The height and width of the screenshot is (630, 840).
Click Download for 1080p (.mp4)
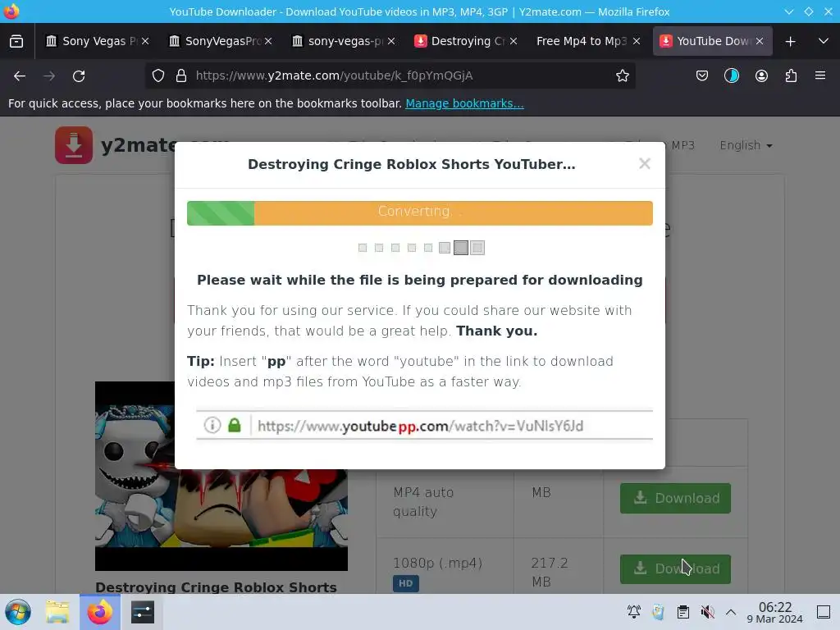(x=675, y=569)
